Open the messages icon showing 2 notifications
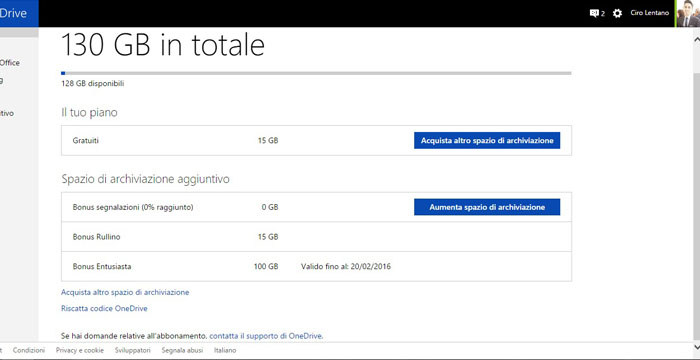700x360 pixels. click(596, 13)
